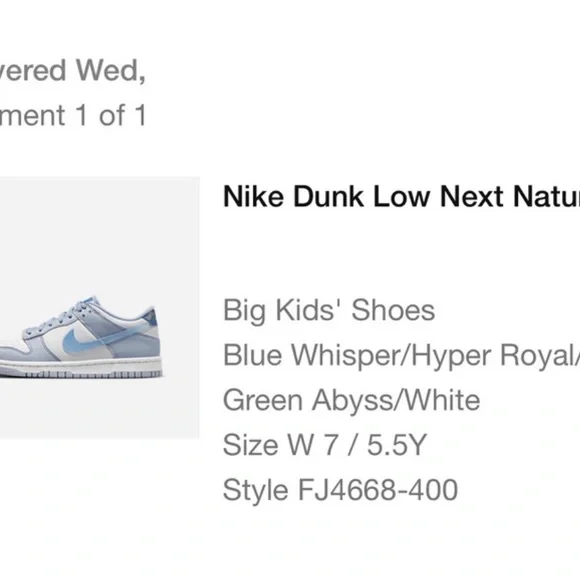Select the Big Kids' Shoes category text

click(329, 310)
